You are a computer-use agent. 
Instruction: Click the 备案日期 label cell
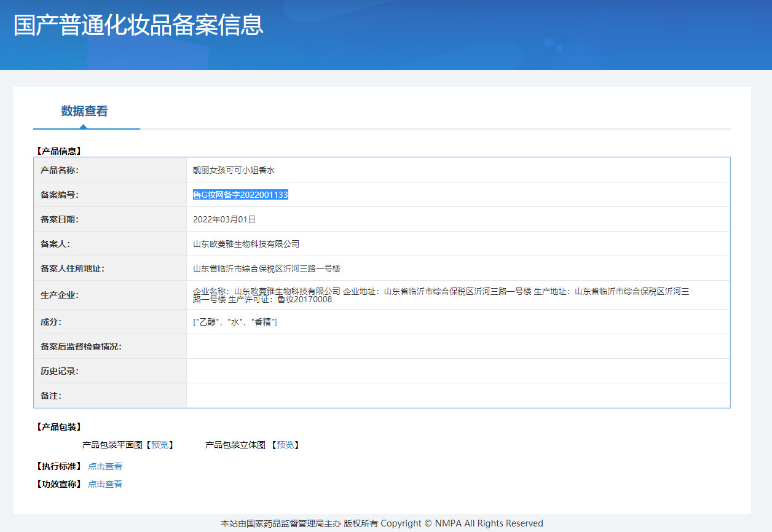pyautogui.click(x=110, y=219)
